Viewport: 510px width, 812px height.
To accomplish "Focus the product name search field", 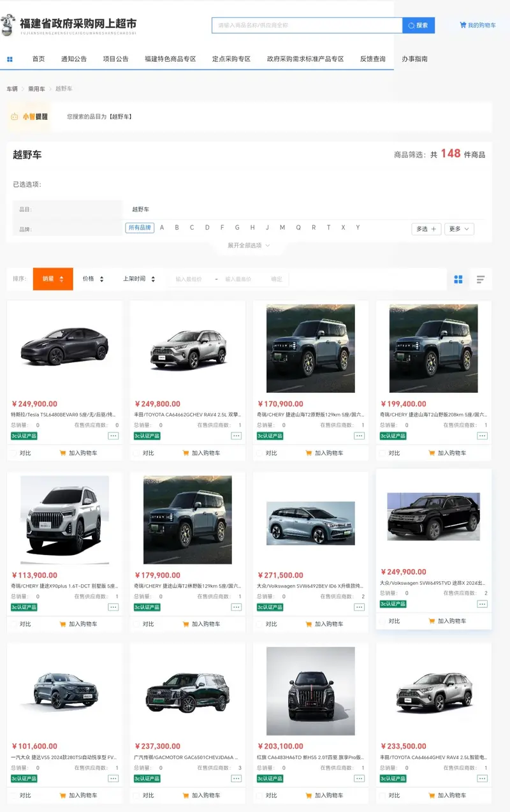I will [307, 26].
